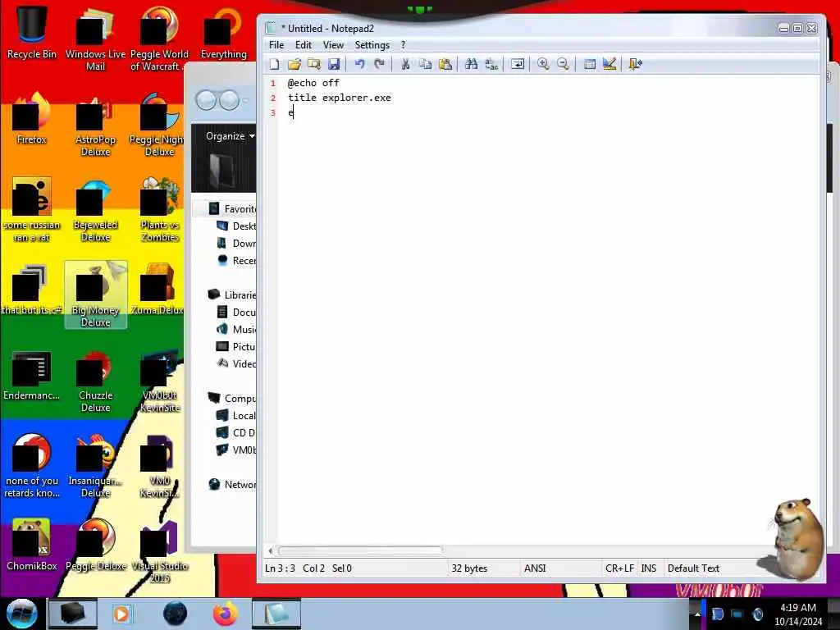
Task: Zoom out with the magnifier minus icon
Action: 563,64
